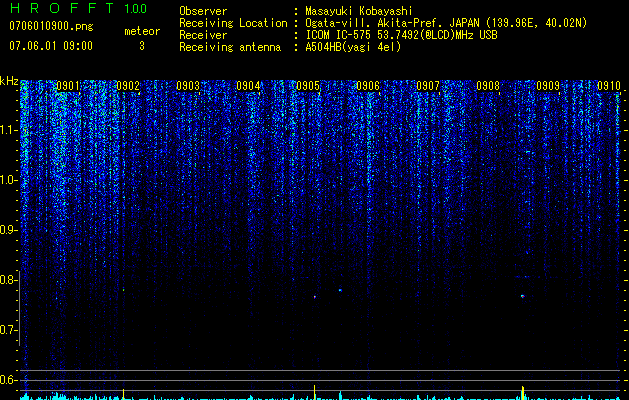The height and width of the screenshot is (400, 629).
Task: Click the 0.7 kHz axis label
Action: click(8, 330)
